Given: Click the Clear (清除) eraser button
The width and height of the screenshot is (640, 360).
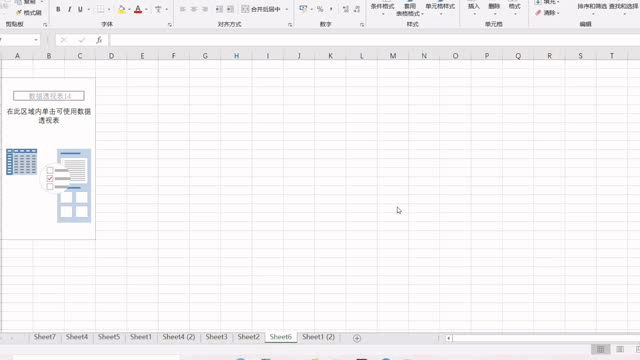Looking at the screenshot, I should [547, 13].
